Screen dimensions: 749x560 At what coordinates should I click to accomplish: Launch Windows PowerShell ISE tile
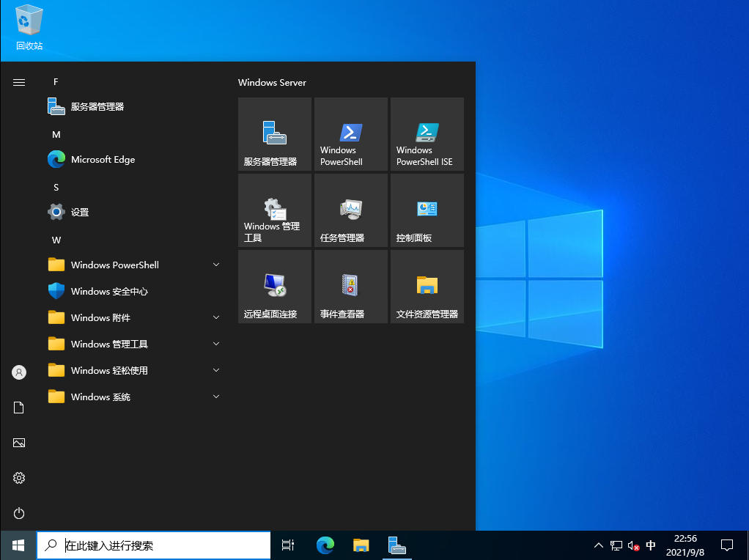click(x=427, y=134)
